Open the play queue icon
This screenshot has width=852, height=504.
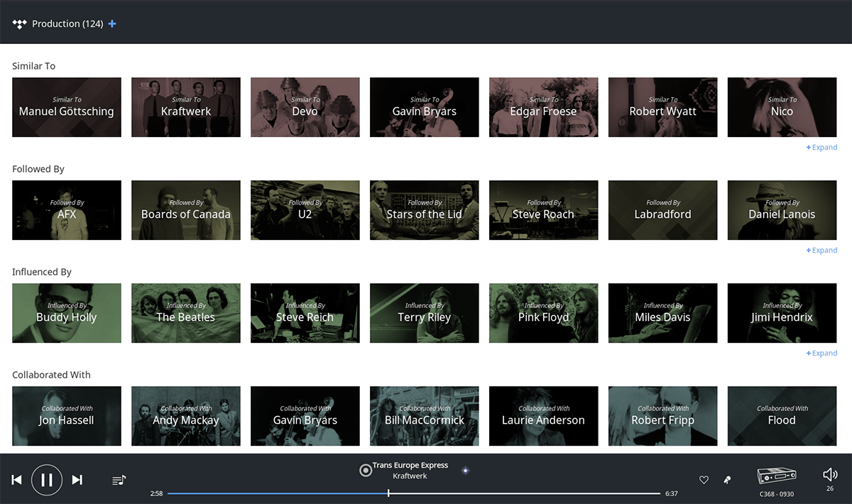pyautogui.click(x=119, y=481)
